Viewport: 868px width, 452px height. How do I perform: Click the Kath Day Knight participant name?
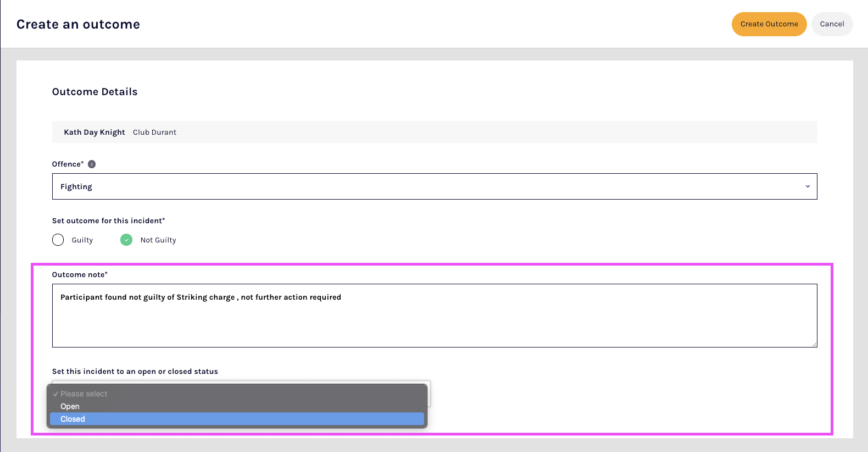(x=94, y=133)
